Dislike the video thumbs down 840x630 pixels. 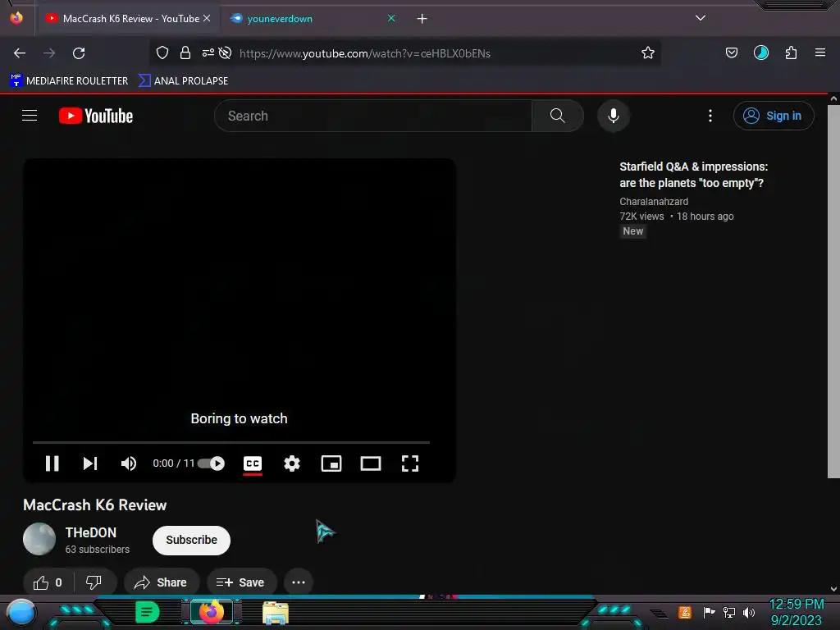(x=94, y=582)
